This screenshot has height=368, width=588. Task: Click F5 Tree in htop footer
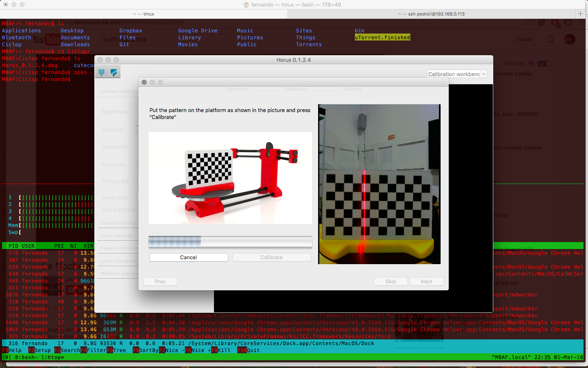point(116,350)
